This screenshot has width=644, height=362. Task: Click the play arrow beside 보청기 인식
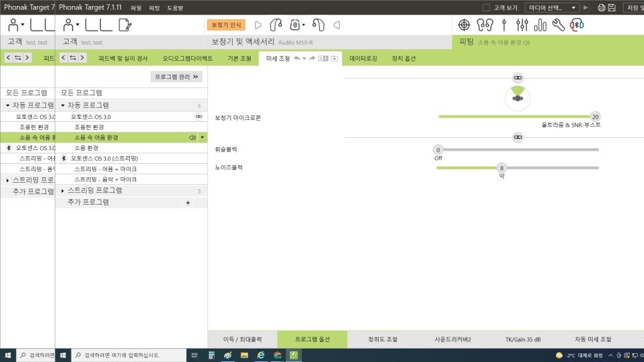pos(258,25)
